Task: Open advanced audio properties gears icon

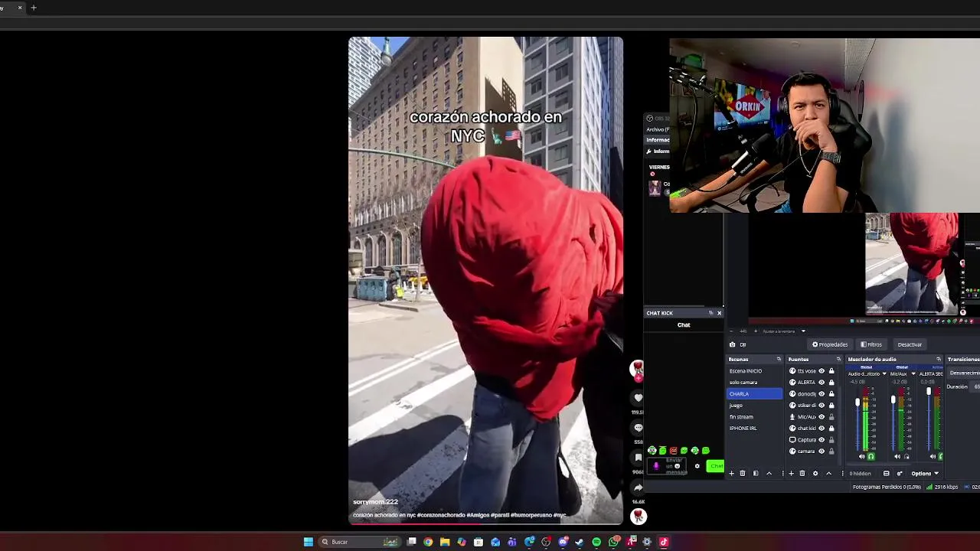Action: click(x=900, y=474)
